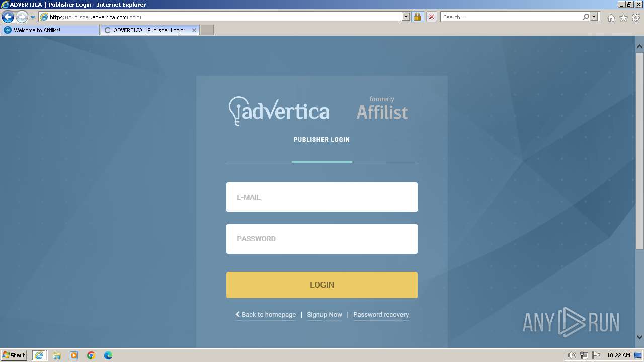644x362 pixels.
Task: Click the browser Forward arrow button
Action: (x=22, y=17)
